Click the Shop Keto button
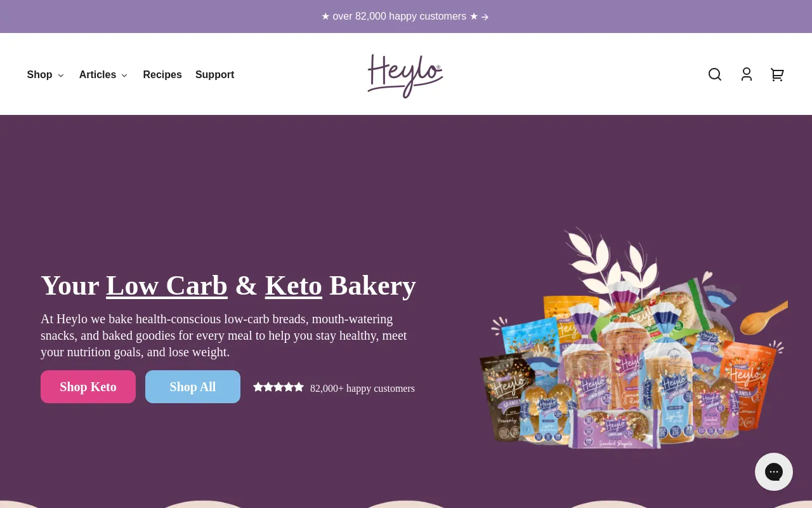This screenshot has height=508, width=812. (88, 387)
